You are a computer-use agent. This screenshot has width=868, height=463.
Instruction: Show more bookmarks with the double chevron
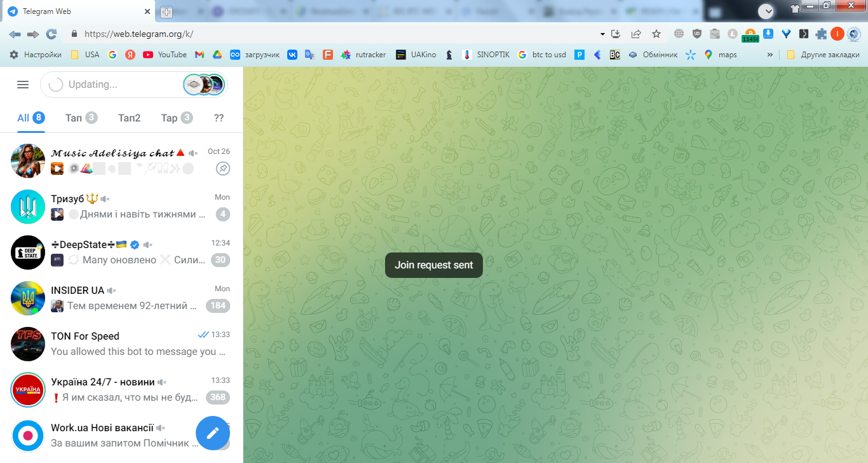tap(770, 55)
